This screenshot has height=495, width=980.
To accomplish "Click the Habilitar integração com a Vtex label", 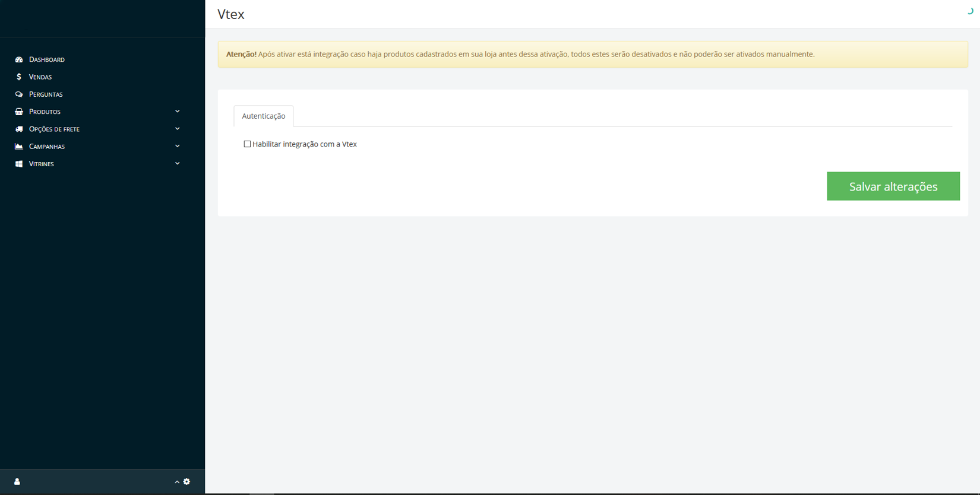I will 305,144.
